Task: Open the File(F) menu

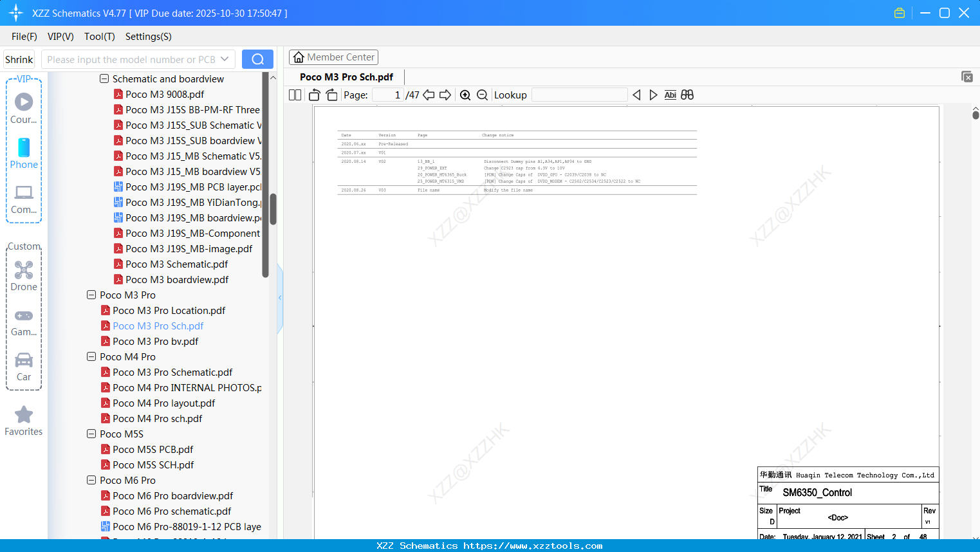Action: pos(24,37)
